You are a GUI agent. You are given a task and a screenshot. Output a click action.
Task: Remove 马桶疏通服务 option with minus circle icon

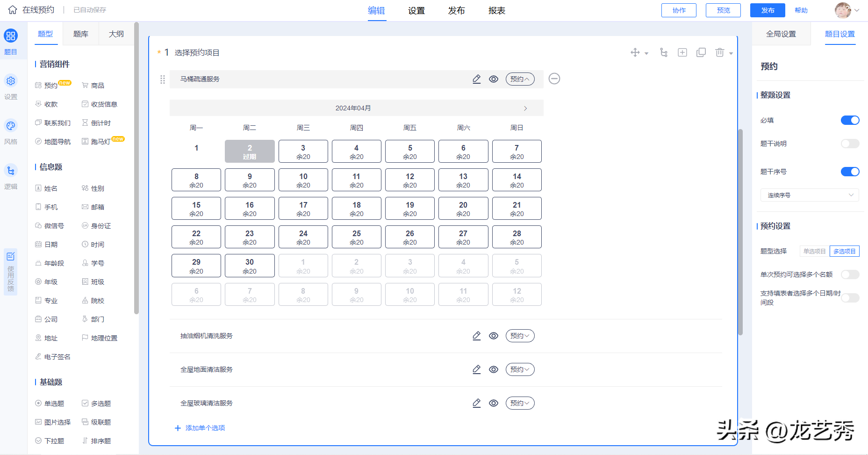(554, 79)
